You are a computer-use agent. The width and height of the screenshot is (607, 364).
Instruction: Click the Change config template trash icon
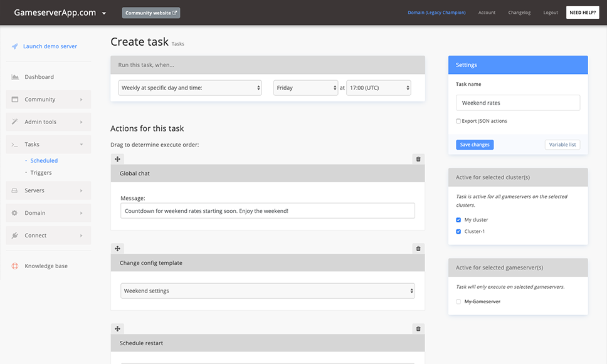click(x=418, y=248)
